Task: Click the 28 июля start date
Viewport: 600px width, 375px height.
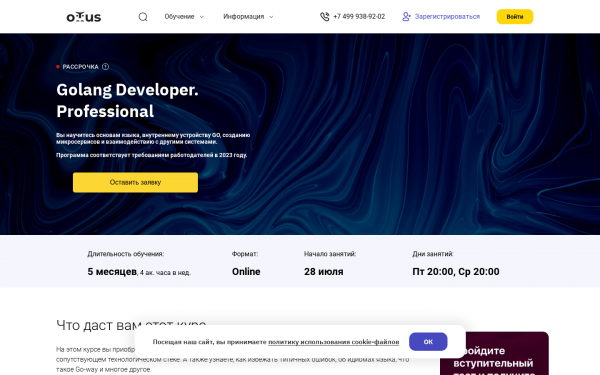Action: (x=324, y=272)
